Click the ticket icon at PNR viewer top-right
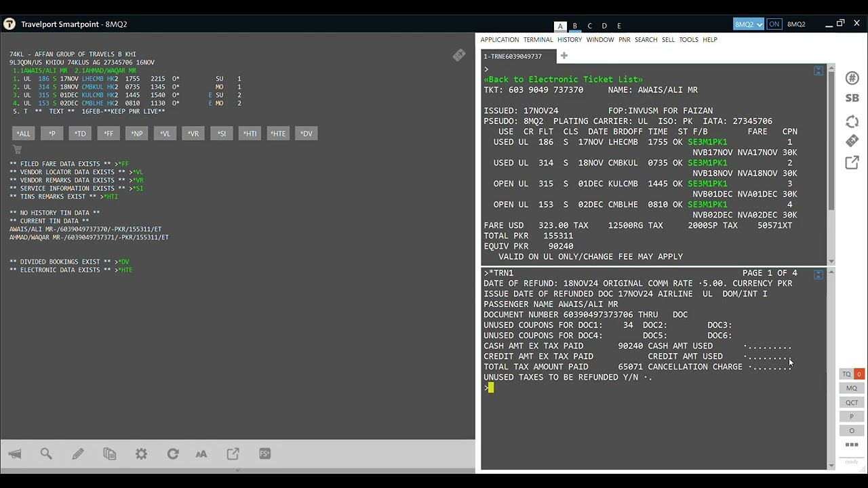The height and width of the screenshot is (488, 868). pos(459,56)
